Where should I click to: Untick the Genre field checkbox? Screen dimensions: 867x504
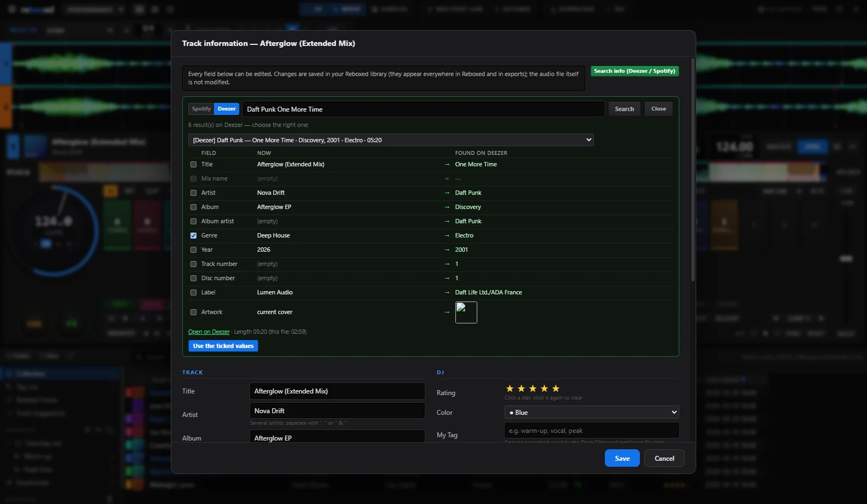(193, 235)
